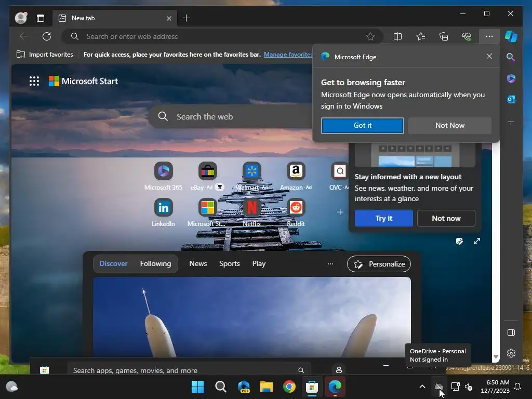Image resolution: width=532 pixels, height=399 pixels.
Task: Click the page scrollbar down arrow
Action: 496,356
